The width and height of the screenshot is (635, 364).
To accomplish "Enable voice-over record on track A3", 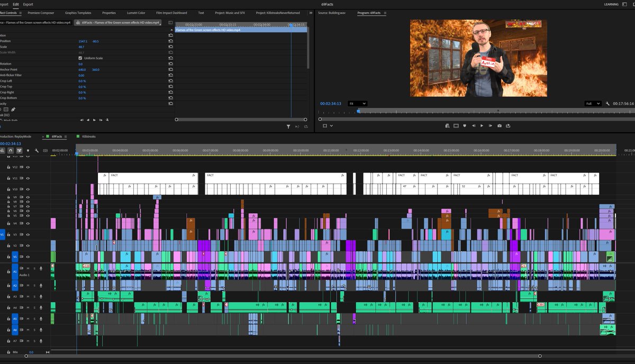I will pos(41,296).
